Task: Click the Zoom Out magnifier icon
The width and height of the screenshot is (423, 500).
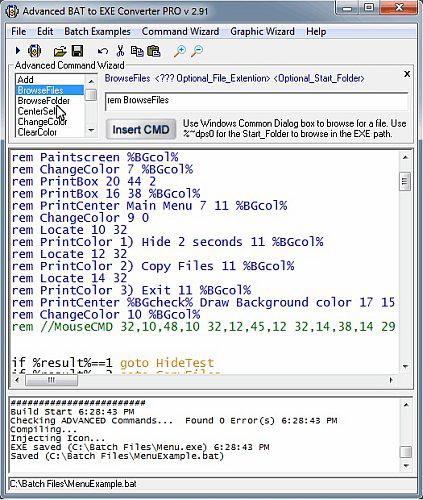Action: coord(197,51)
